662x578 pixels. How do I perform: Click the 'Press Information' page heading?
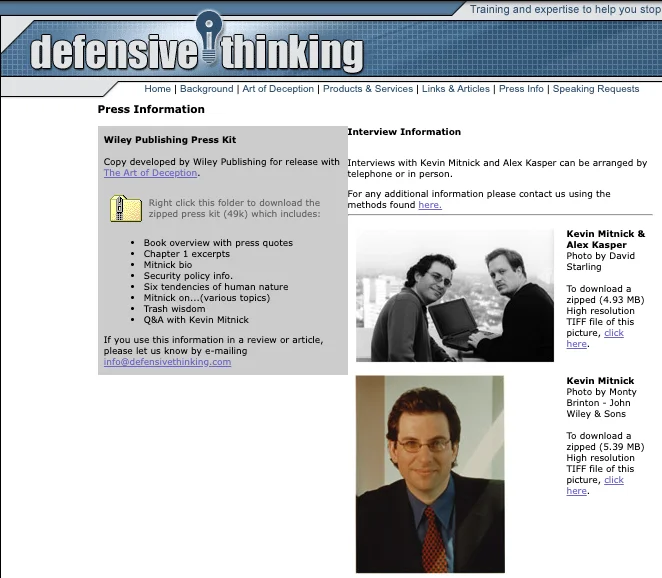pyautogui.click(x=151, y=109)
